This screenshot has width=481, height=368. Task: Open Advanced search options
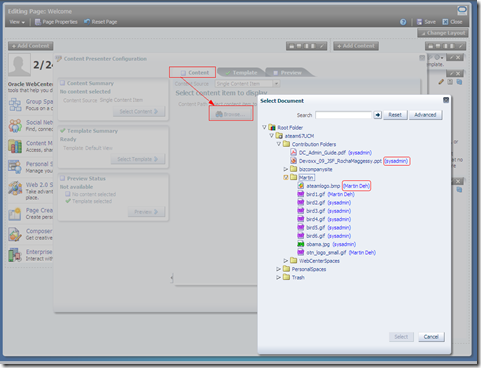pyautogui.click(x=425, y=115)
